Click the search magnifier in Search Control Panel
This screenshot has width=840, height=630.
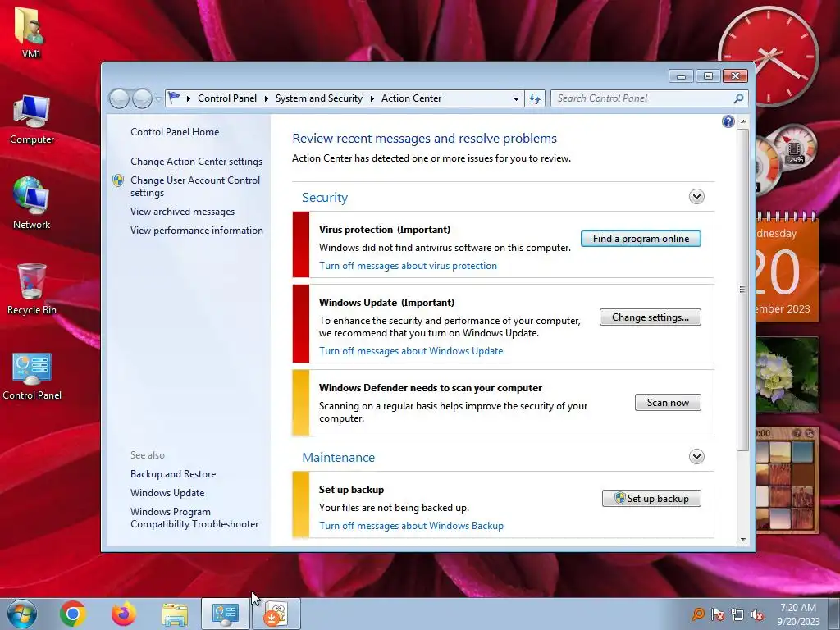[x=738, y=98]
